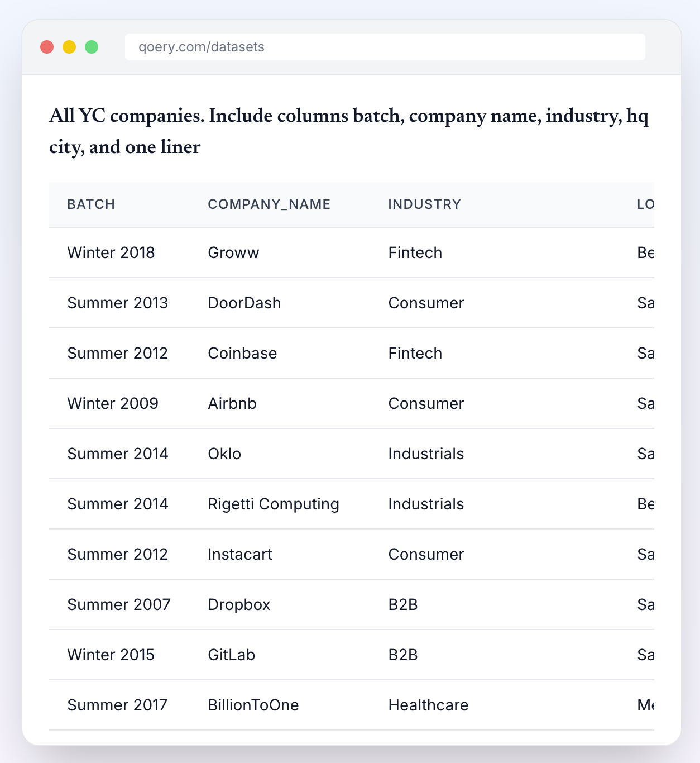Click Airbnb's Fintech neighbor, Groww's industry cell
The width and height of the screenshot is (700, 763).
(x=415, y=252)
